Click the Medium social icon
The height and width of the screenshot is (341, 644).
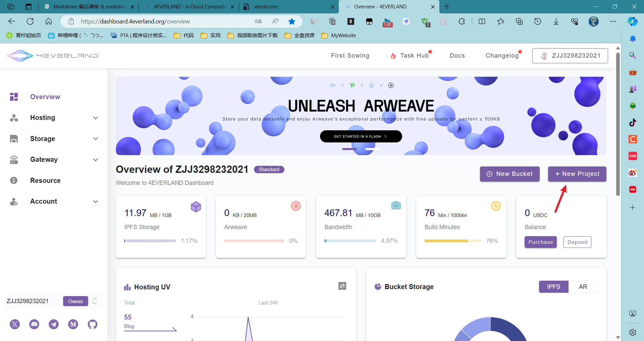(x=73, y=324)
